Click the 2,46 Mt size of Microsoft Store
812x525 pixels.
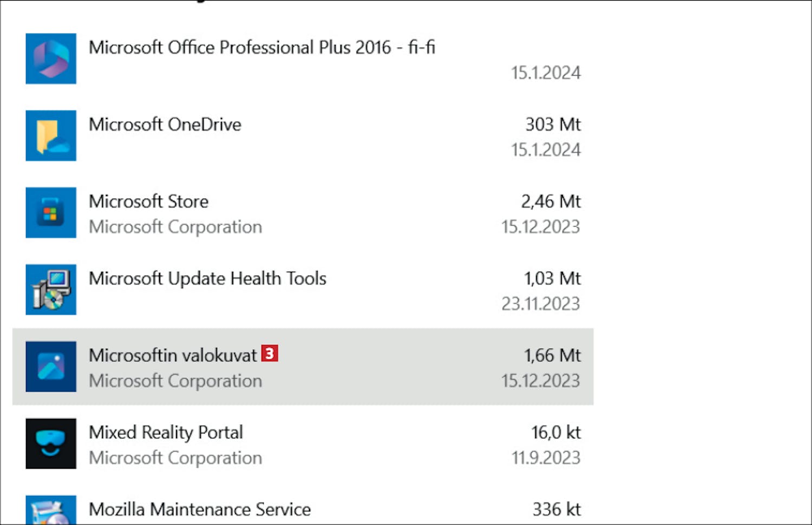click(551, 201)
